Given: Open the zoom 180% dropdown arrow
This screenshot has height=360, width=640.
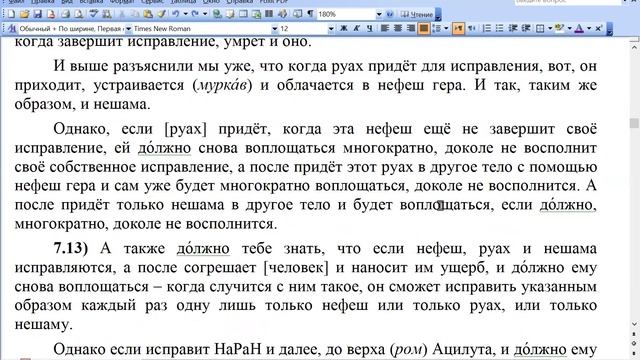Looking at the screenshot, I should 379,14.
